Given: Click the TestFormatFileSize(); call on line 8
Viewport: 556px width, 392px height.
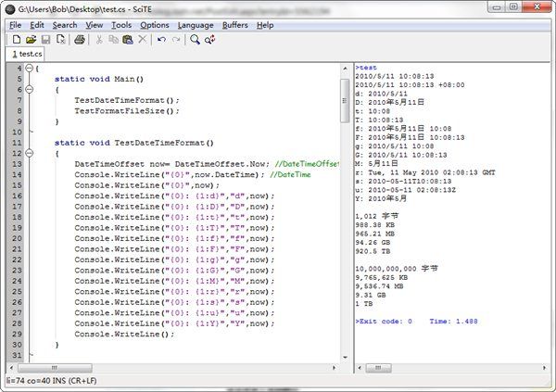Looking at the screenshot, I should [x=127, y=111].
